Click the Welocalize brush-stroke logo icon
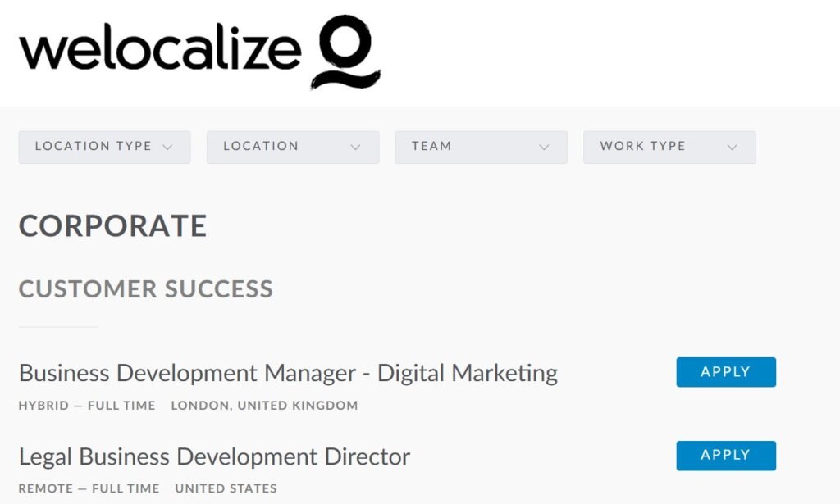 (x=345, y=52)
